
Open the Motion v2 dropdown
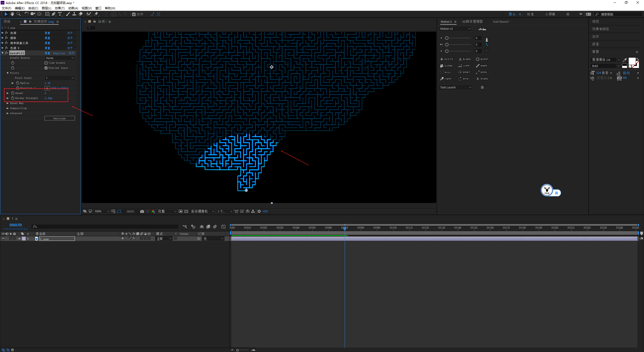(x=455, y=29)
